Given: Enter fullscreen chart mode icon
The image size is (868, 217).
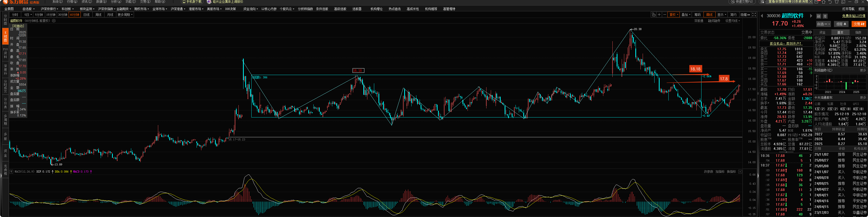Looking at the screenshot, I should 754,14.
